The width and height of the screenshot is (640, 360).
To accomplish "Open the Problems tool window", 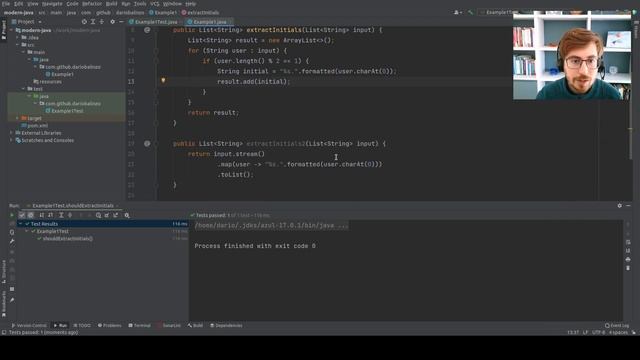I will click(x=109, y=325).
